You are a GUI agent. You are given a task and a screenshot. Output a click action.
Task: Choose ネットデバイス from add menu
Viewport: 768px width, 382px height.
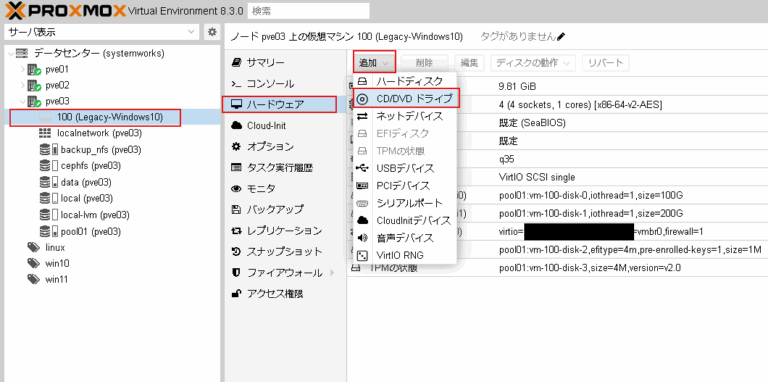[405, 117]
